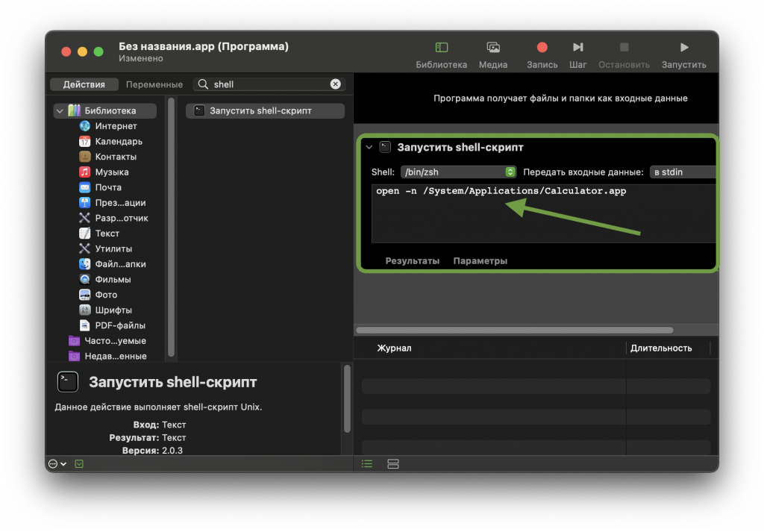Open Результаты of the shell action
Viewport: 764px width, 532px height.
point(412,261)
